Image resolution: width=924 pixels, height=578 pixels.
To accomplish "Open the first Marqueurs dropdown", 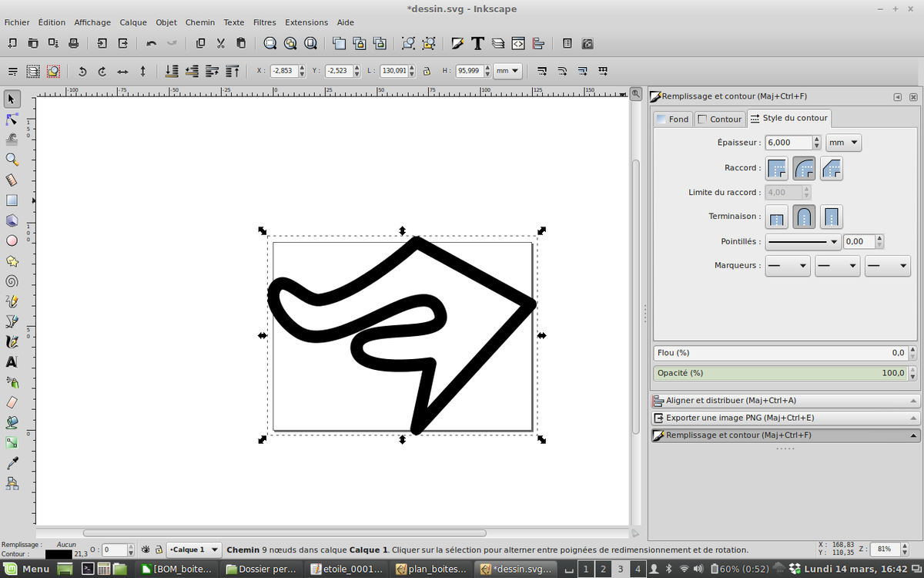I will (x=787, y=266).
